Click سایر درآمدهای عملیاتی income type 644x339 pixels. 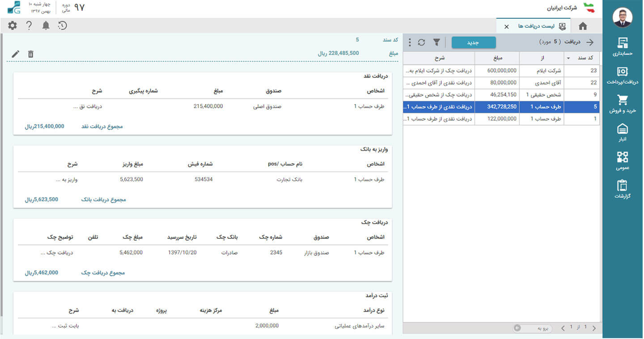click(360, 326)
